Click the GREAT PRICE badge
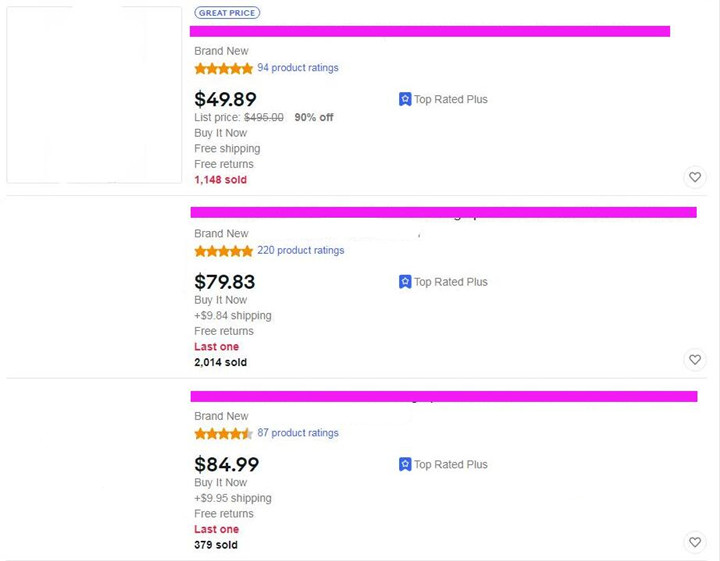 227,13
